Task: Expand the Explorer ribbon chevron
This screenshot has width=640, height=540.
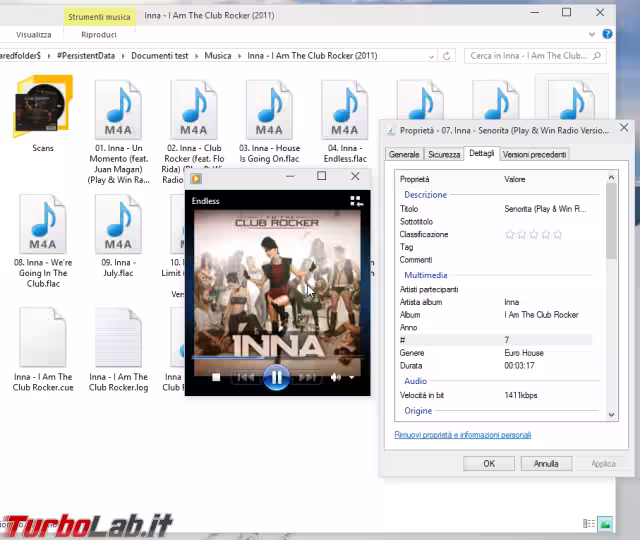Action: coord(591,35)
